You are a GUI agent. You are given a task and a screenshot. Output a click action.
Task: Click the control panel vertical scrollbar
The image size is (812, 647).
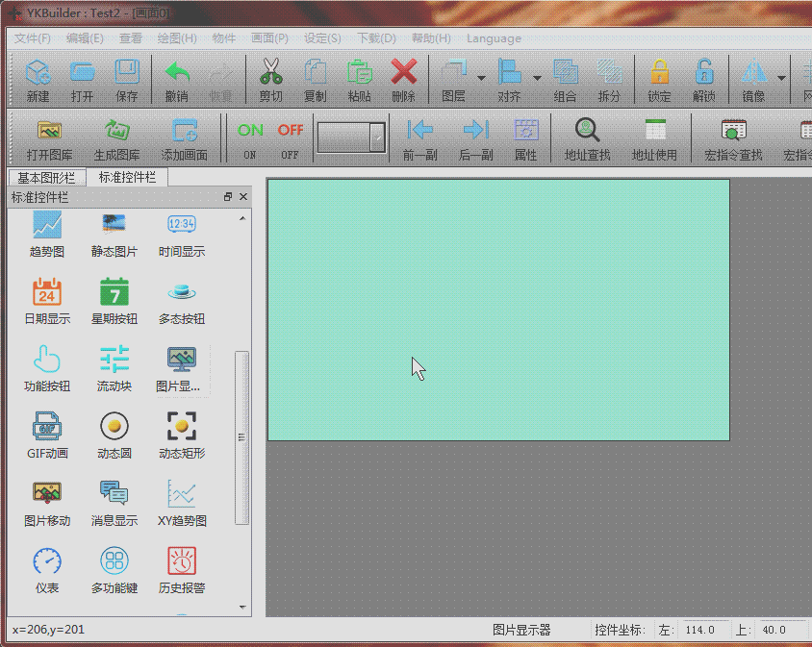[241, 437]
